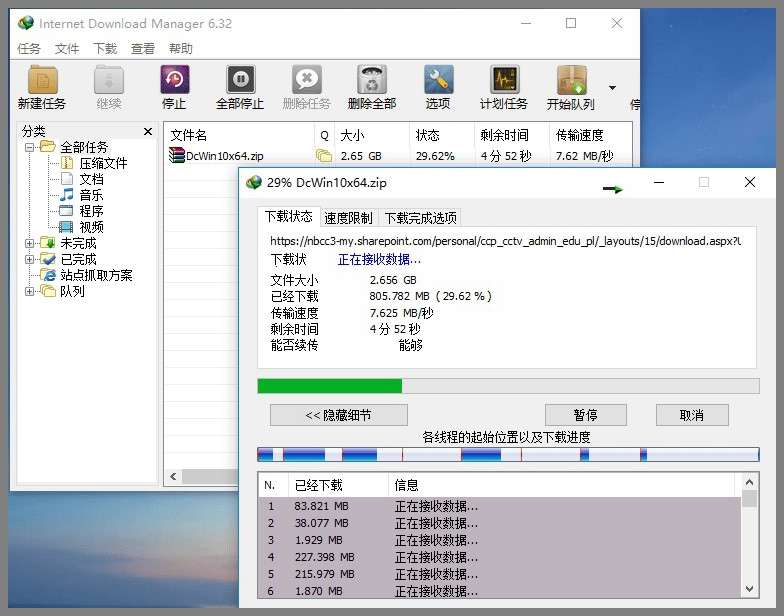Select the 视频 film strip icon
784x616 pixels.
tap(66, 227)
